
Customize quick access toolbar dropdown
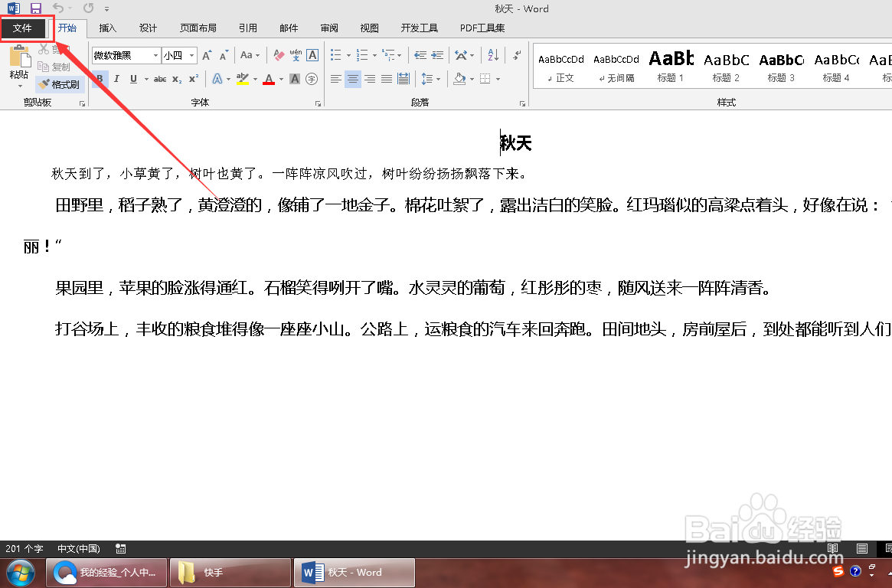[106, 8]
